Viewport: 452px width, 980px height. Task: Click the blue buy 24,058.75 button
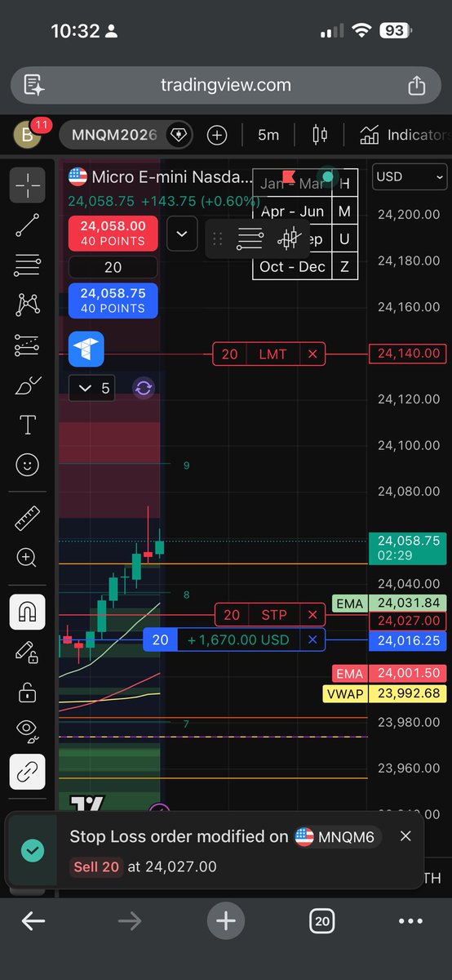click(113, 300)
